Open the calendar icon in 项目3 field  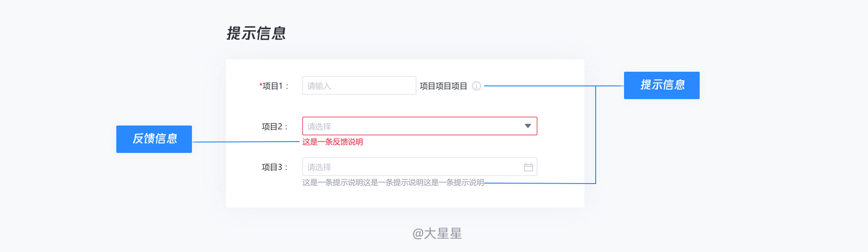(529, 167)
